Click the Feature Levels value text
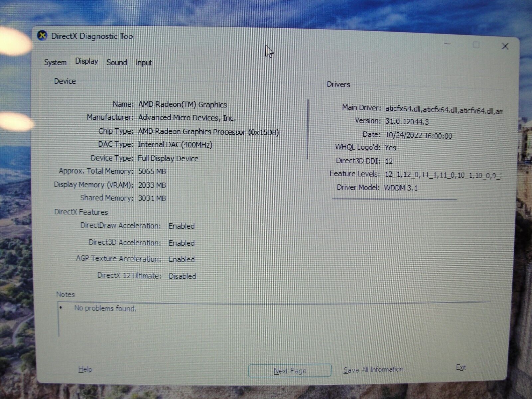The width and height of the screenshot is (532, 399). point(443,175)
